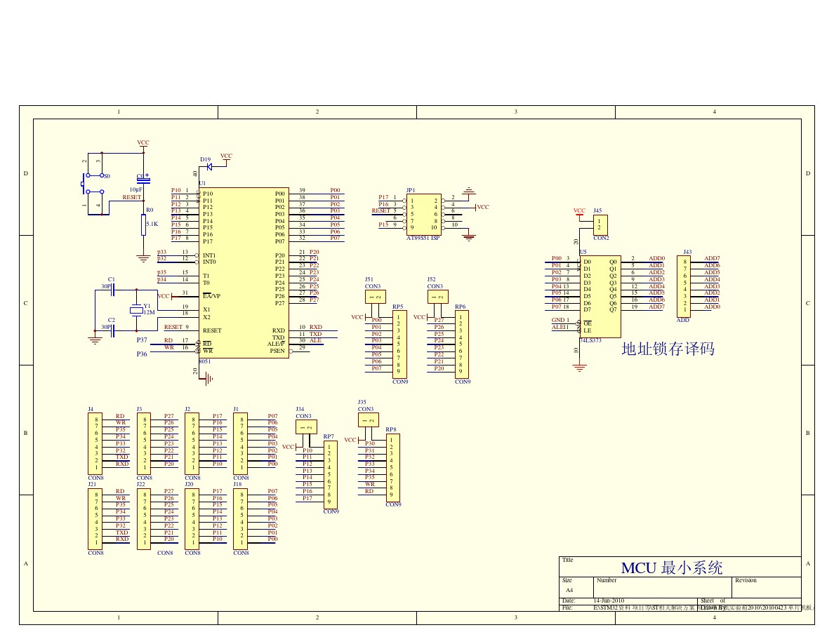834x644 pixels.
Task: Click the RP6 CON9 resistor pack
Action: coord(461,344)
